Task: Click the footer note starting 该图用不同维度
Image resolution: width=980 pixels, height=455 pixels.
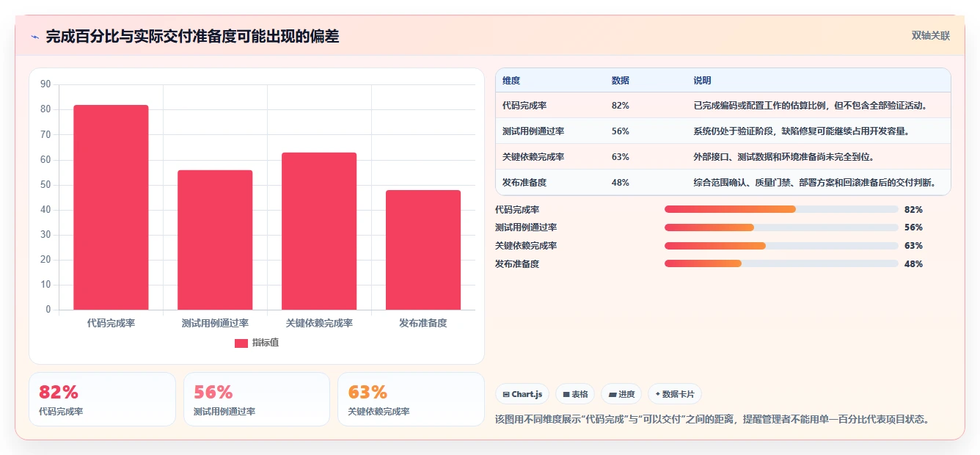Action: coord(713,420)
